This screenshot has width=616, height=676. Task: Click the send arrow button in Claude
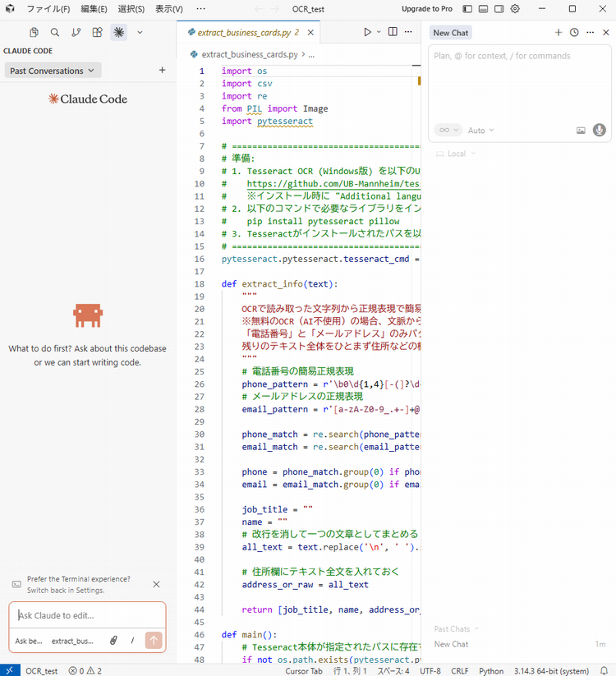[153, 641]
